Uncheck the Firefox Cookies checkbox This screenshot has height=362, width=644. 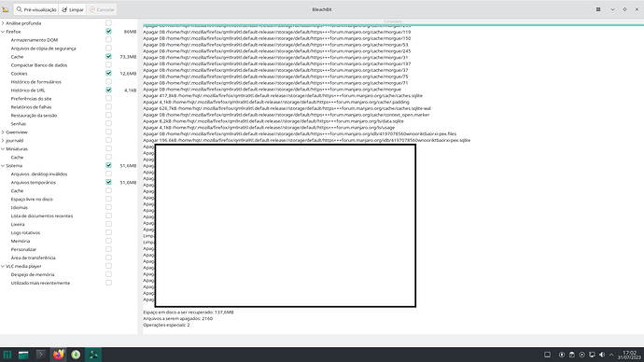[x=108, y=73]
